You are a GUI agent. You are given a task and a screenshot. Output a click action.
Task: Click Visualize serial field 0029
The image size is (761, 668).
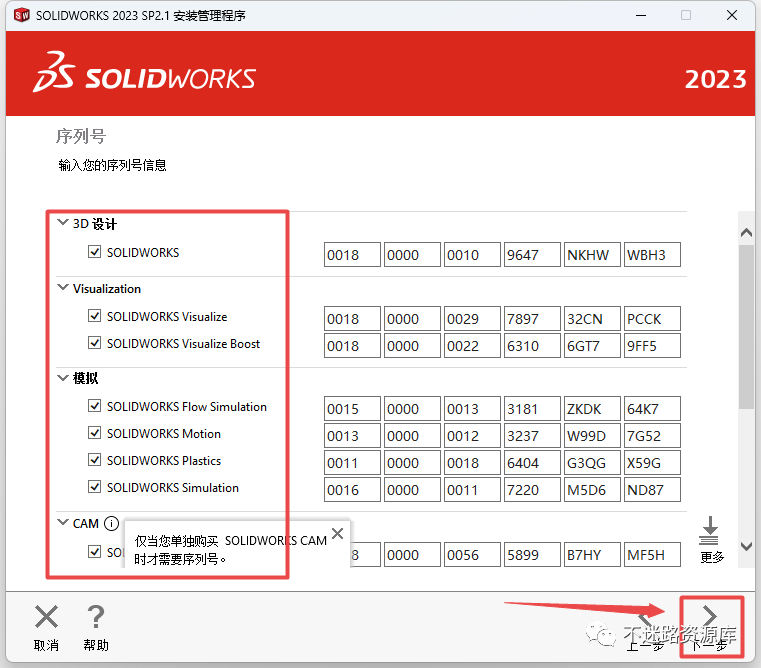pyautogui.click(x=472, y=319)
